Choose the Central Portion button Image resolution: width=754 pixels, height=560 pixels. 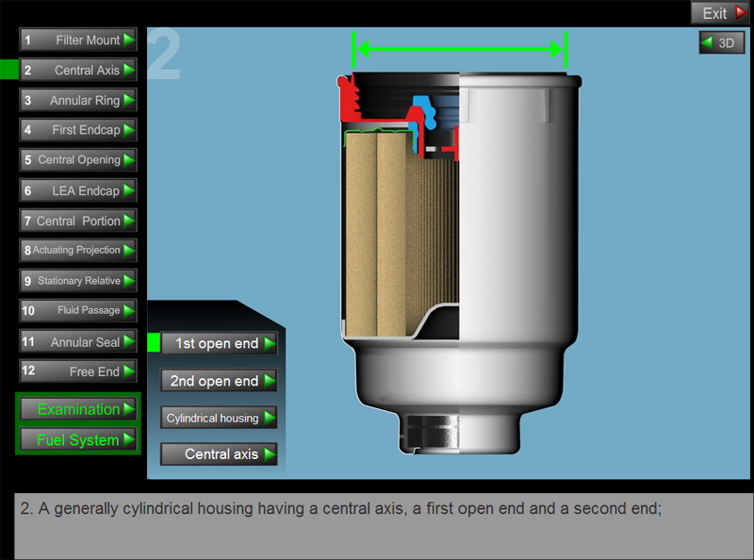(x=78, y=221)
